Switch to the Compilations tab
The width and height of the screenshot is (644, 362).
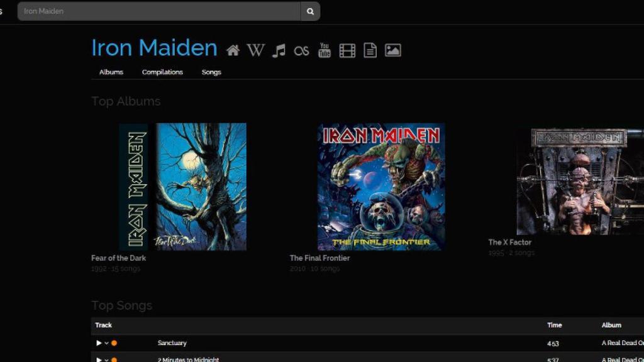click(x=162, y=72)
